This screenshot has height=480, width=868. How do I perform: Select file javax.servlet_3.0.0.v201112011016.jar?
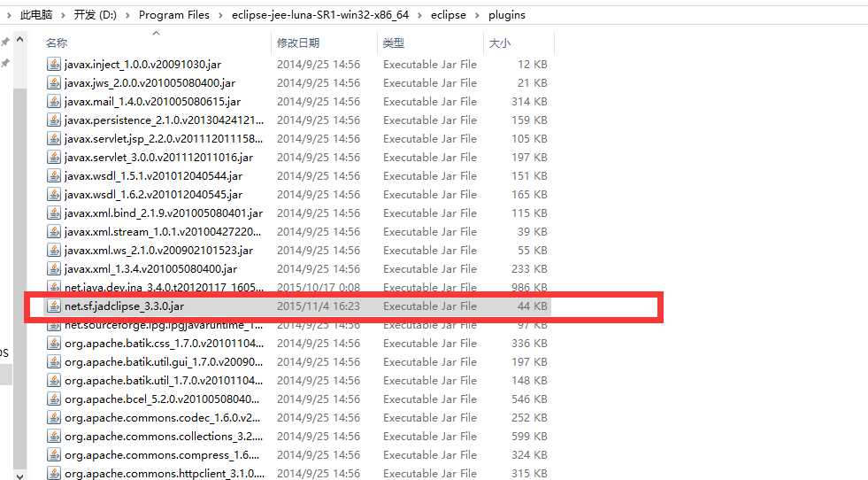pyautogui.click(x=159, y=158)
